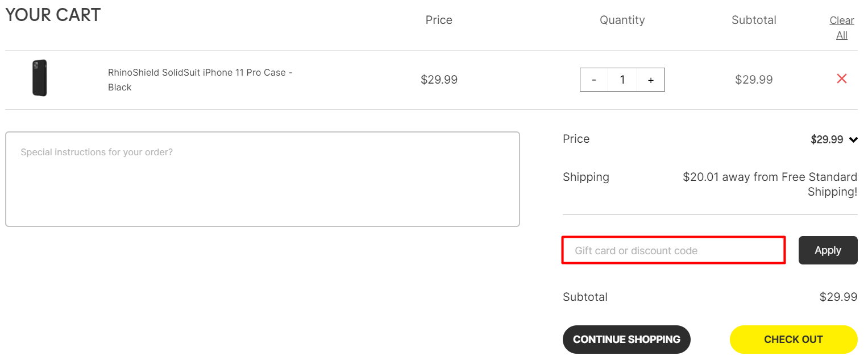Click the quantity number field
Screen dimensions: 868x364
click(622, 80)
